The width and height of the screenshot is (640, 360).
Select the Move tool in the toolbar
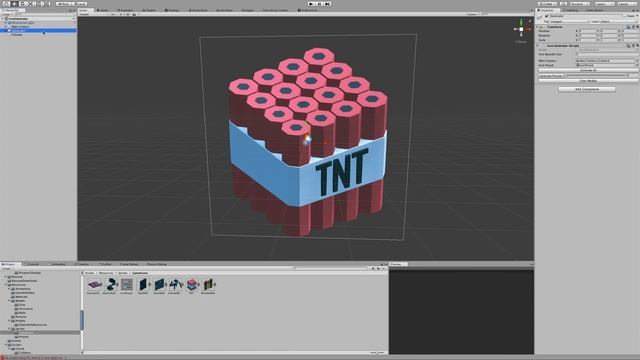(14, 4)
